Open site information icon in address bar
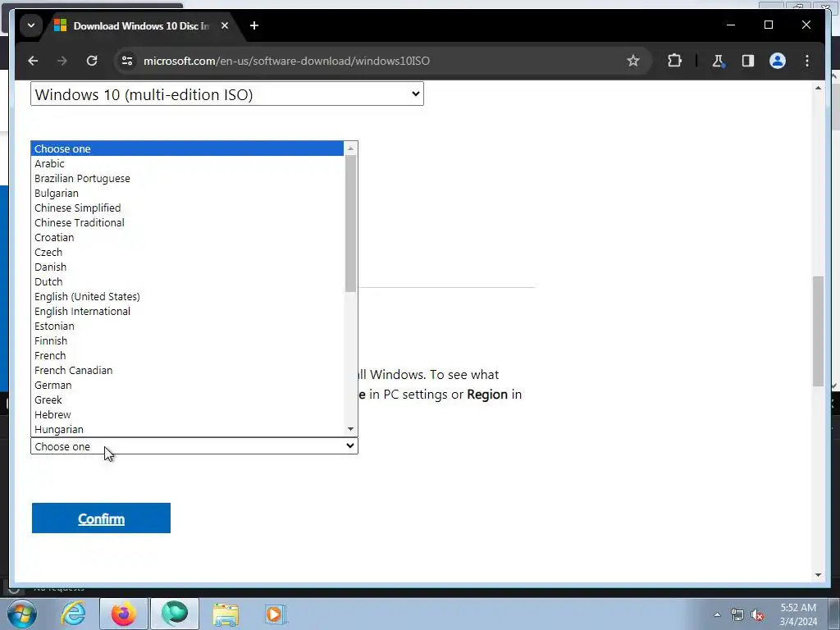 pyautogui.click(x=127, y=61)
